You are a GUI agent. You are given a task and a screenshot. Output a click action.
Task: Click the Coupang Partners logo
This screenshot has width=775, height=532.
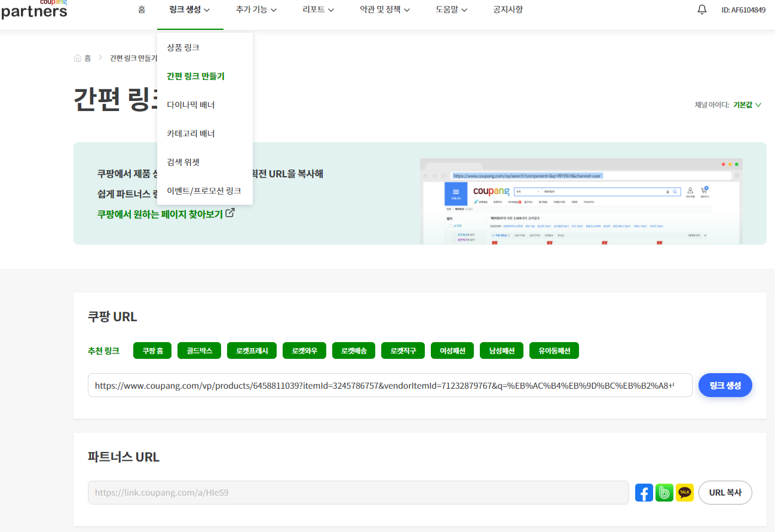[34, 8]
